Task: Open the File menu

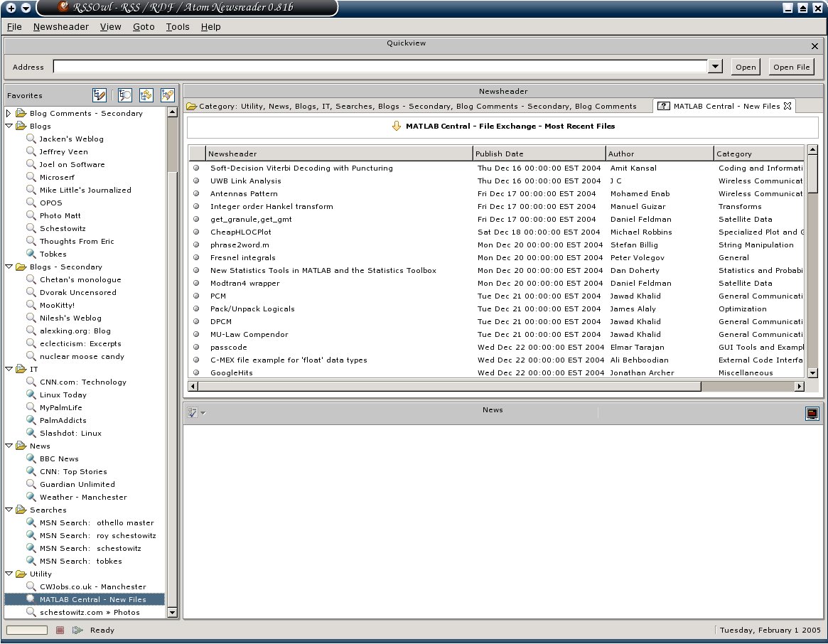Action: pos(14,27)
